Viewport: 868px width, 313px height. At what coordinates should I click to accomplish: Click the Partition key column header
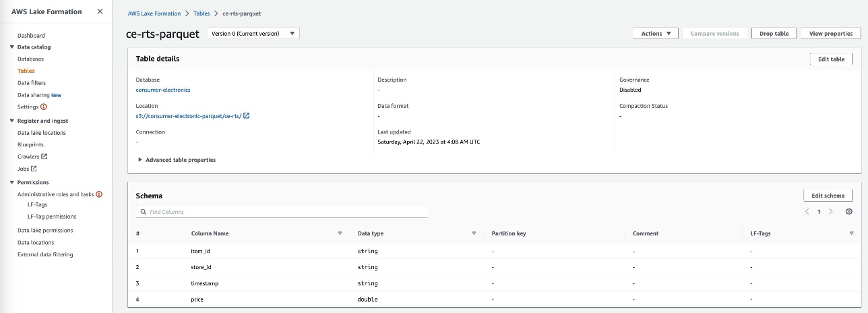click(509, 233)
